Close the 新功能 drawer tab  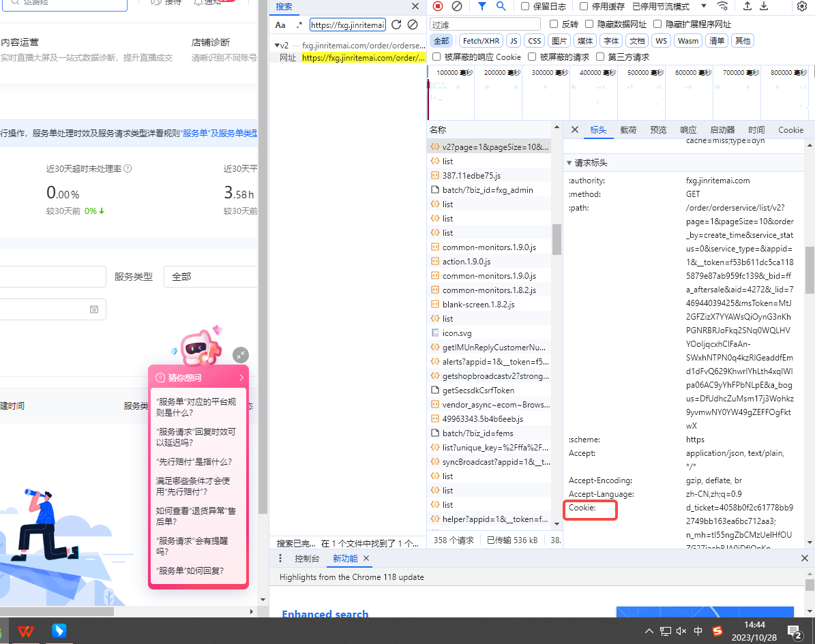click(x=366, y=558)
